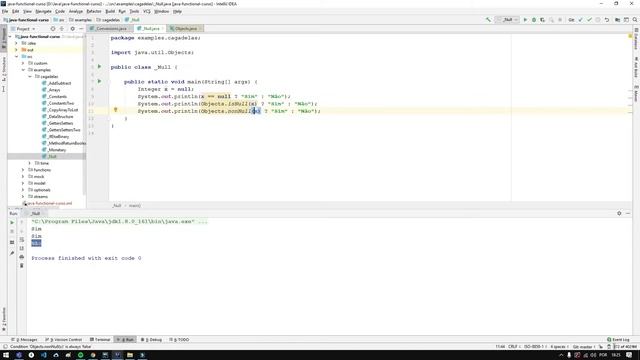Open the File menu
The image size is (640, 360).
[5, 11]
